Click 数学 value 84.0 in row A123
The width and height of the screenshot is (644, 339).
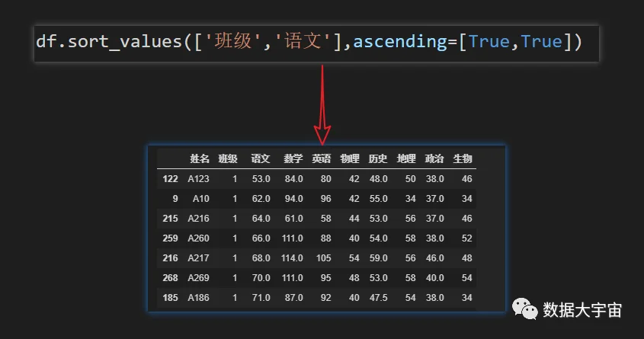(x=294, y=179)
